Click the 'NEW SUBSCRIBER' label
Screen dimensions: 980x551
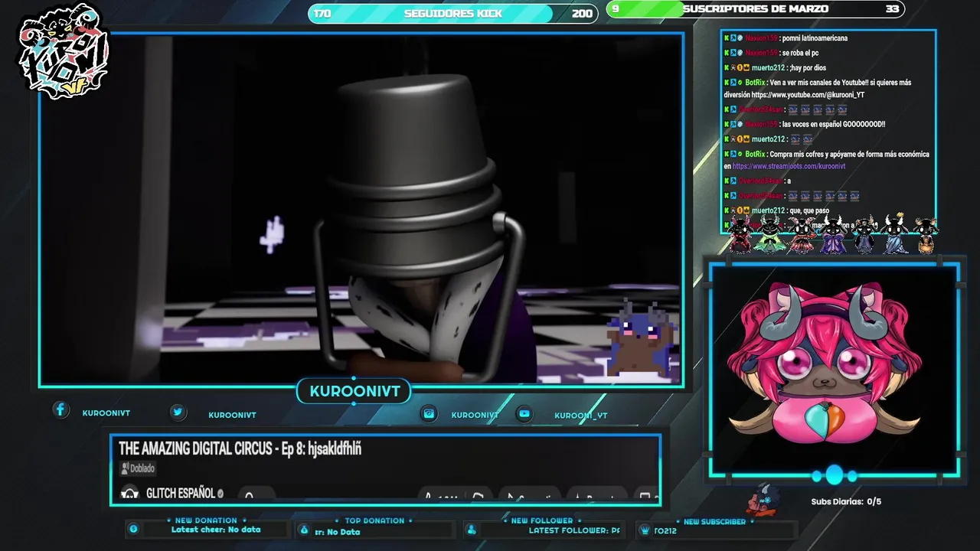[714, 522]
